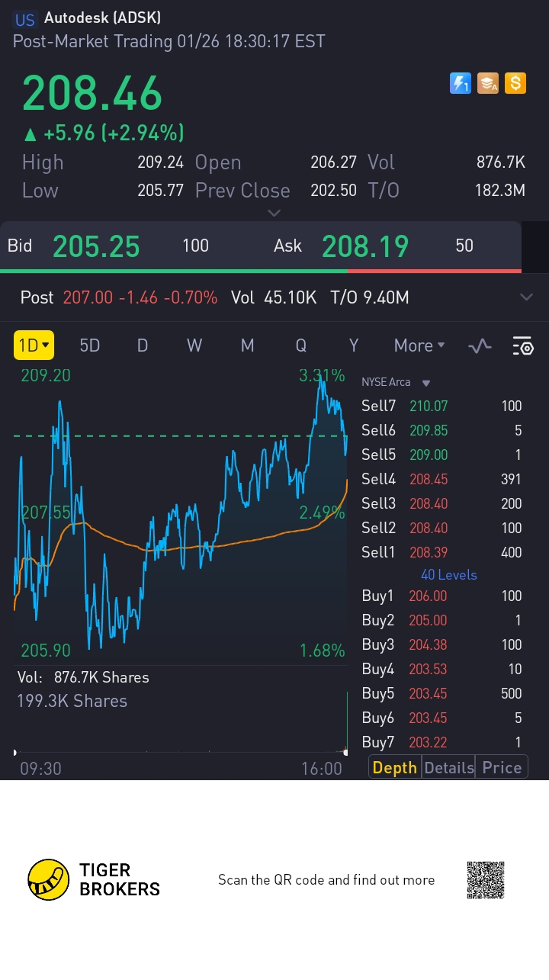This screenshot has width=549, height=980.
Task: Tap the Vol value 876.7K in header
Action: [500, 162]
